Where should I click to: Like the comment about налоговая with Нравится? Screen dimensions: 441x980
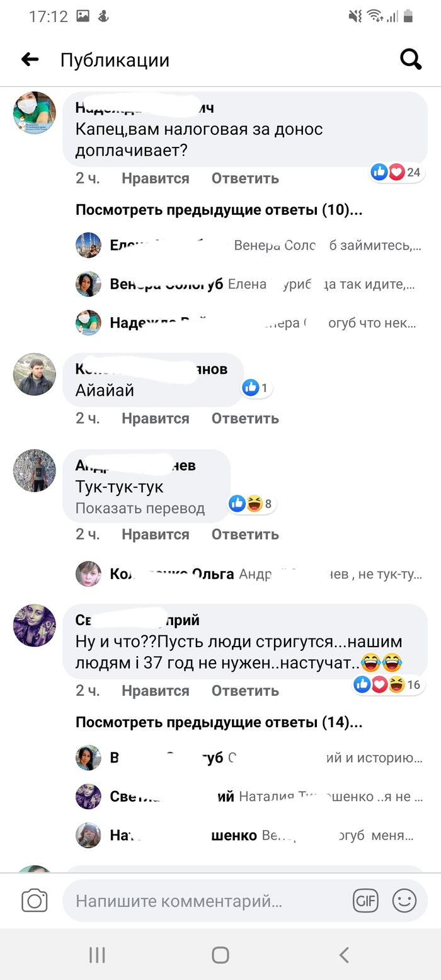point(156,178)
